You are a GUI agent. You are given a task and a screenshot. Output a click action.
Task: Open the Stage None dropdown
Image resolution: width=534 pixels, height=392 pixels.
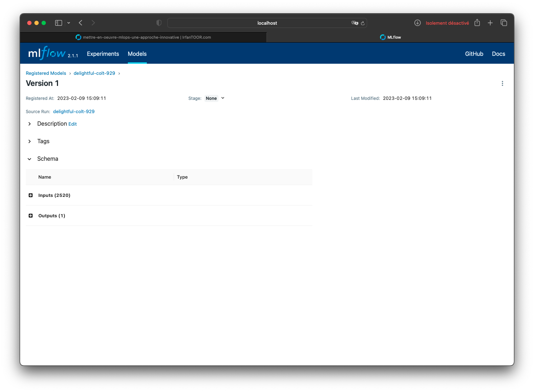pos(215,98)
